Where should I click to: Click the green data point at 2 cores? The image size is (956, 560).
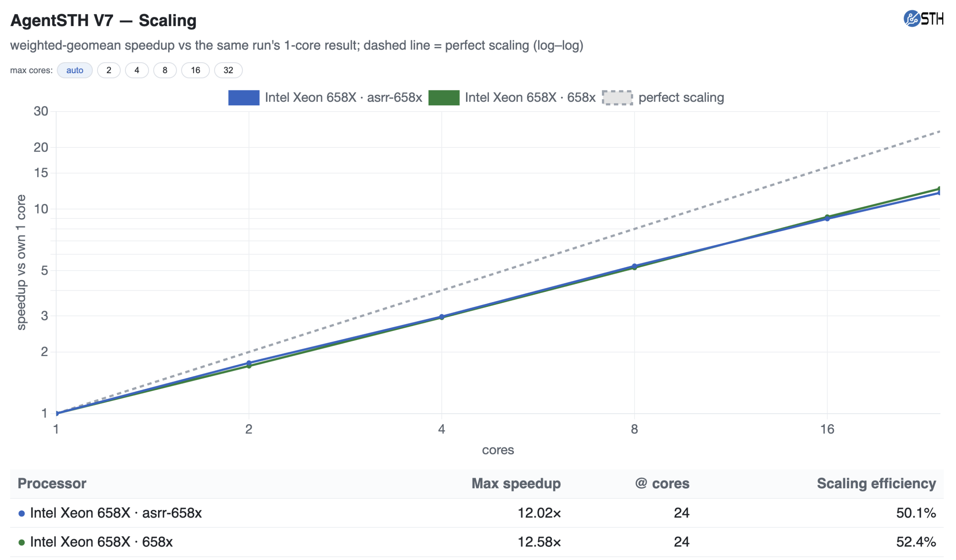pyautogui.click(x=249, y=366)
